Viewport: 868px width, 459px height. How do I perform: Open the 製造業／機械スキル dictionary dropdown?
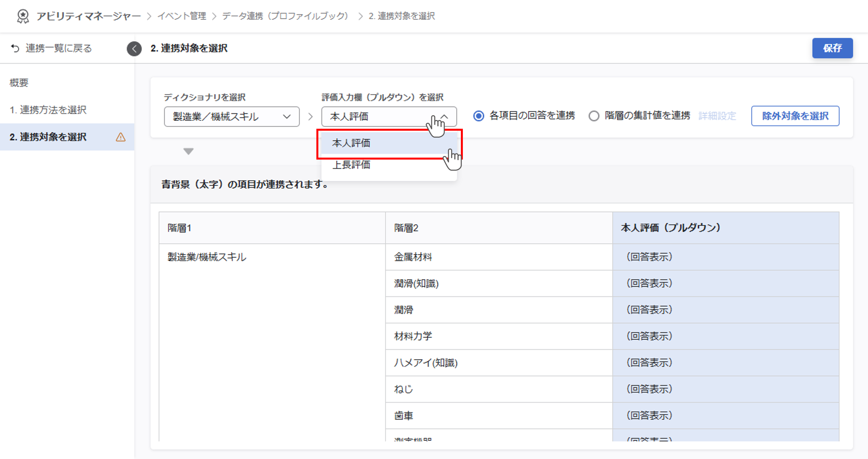click(232, 117)
